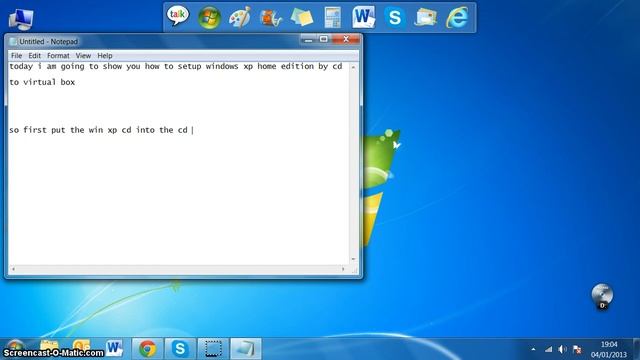Open the Notepad Edit menu
The height and width of the screenshot is (360, 640).
[x=34, y=56]
